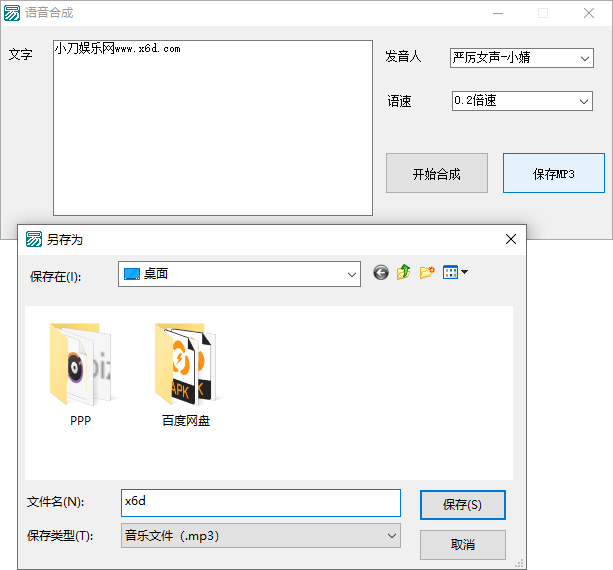Open the 发音人 voice dropdown

(x=521, y=58)
